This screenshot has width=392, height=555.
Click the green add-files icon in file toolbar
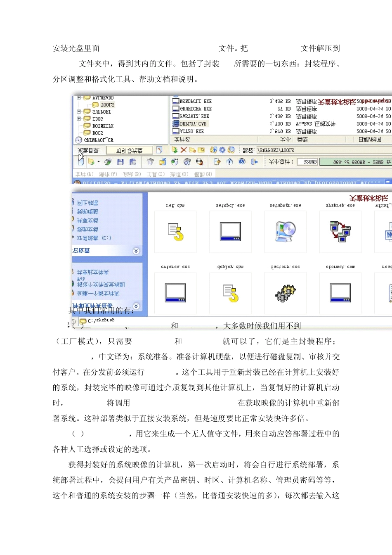pyautogui.click(x=175, y=150)
